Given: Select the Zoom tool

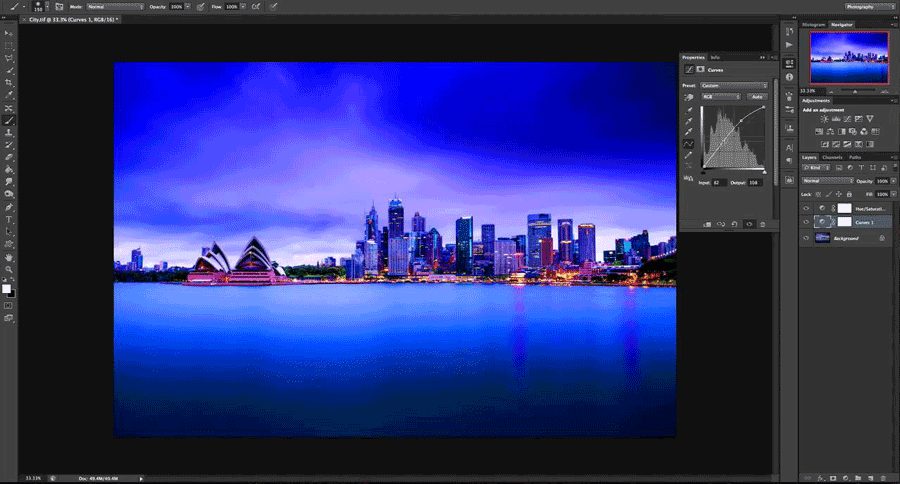Looking at the screenshot, I should [9, 269].
